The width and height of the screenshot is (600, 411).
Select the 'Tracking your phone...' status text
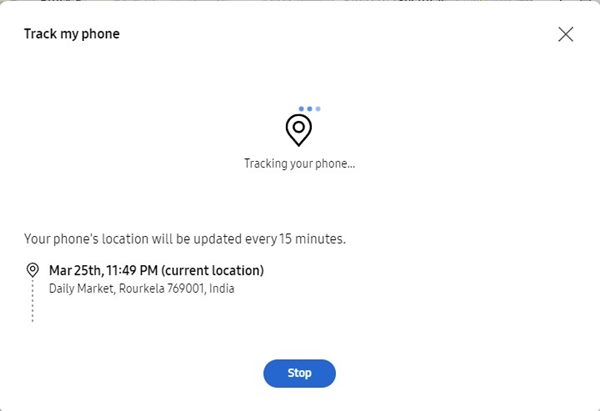click(300, 163)
